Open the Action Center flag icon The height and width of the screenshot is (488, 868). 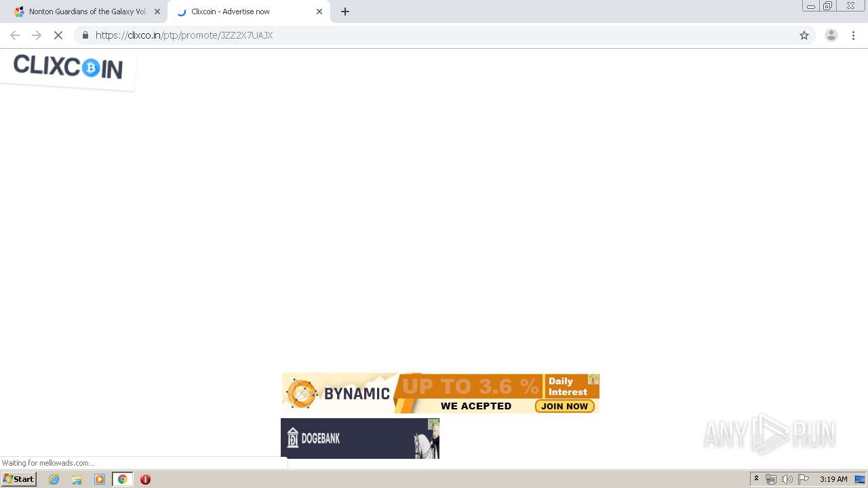pyautogui.click(x=804, y=479)
